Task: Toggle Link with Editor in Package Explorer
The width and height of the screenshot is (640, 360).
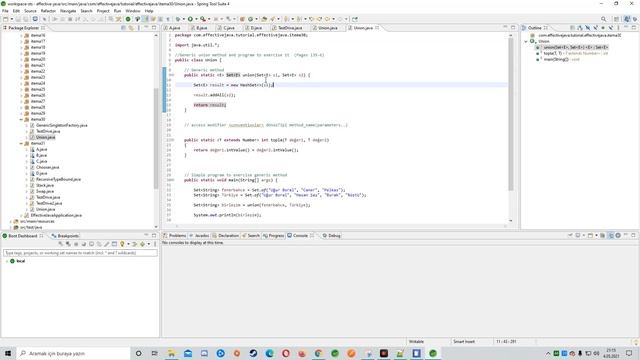Action: pos(131,28)
